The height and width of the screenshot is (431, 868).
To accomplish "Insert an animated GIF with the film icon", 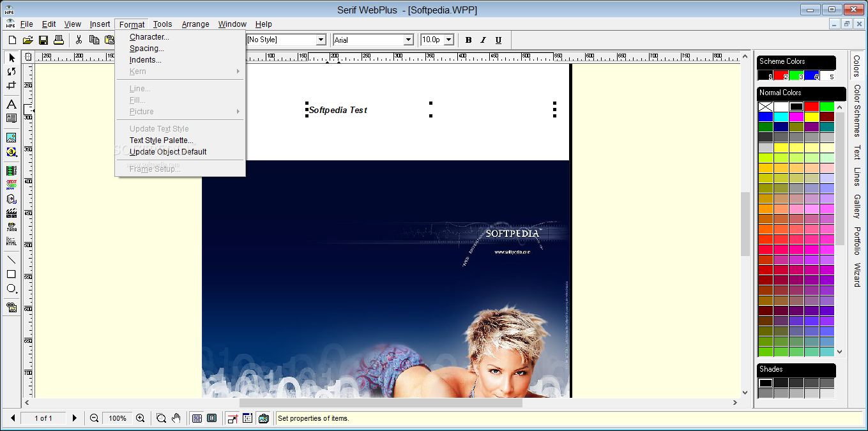I will coord(11,171).
